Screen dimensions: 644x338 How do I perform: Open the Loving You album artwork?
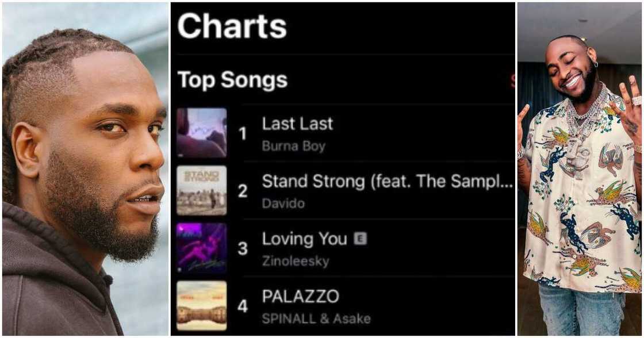pyautogui.click(x=201, y=248)
